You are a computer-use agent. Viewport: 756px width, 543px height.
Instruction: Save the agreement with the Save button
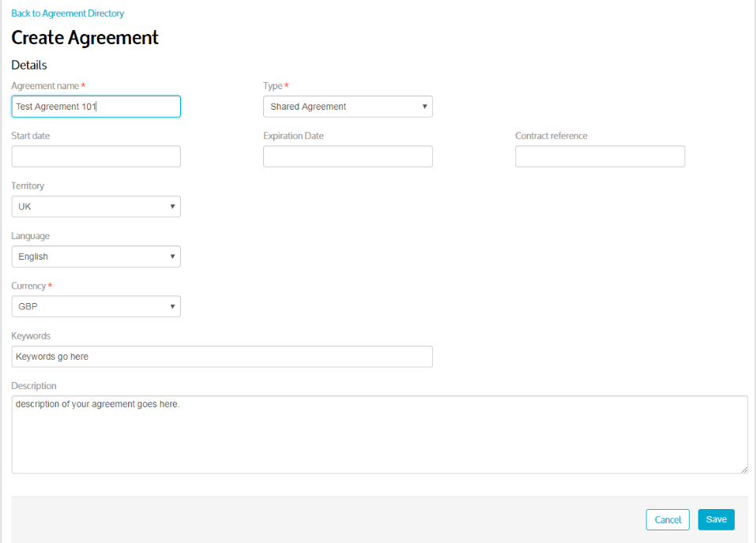tap(716, 519)
